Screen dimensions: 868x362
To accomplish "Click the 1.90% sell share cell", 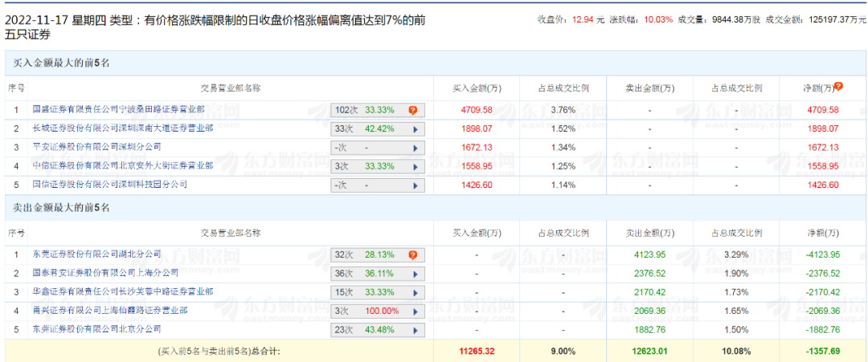I will click(x=737, y=273).
